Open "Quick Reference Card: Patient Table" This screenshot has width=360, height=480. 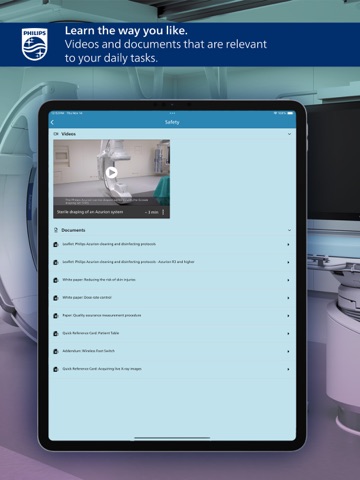pos(91,333)
